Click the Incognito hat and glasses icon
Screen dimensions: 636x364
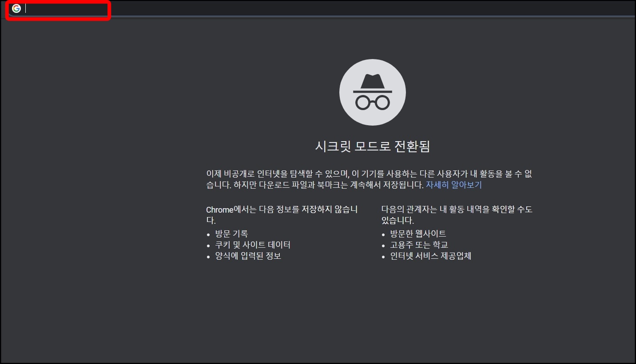point(373,92)
